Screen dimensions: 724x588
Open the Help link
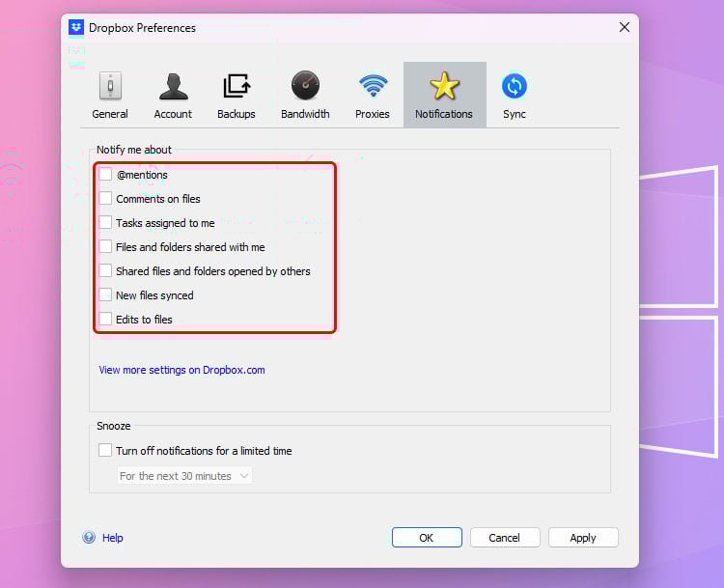[113, 538]
